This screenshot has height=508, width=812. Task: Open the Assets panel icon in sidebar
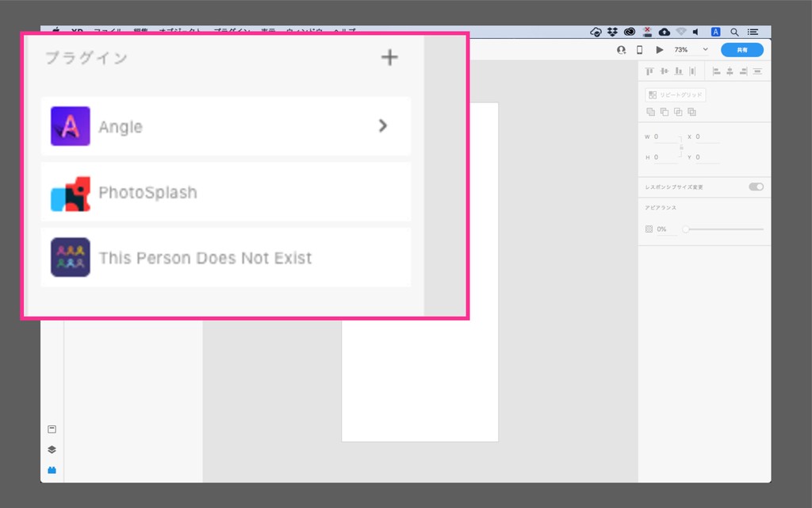(x=52, y=429)
